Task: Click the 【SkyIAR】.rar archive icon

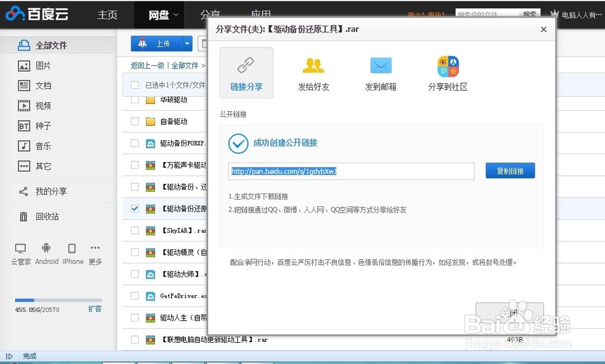Action: point(151,230)
